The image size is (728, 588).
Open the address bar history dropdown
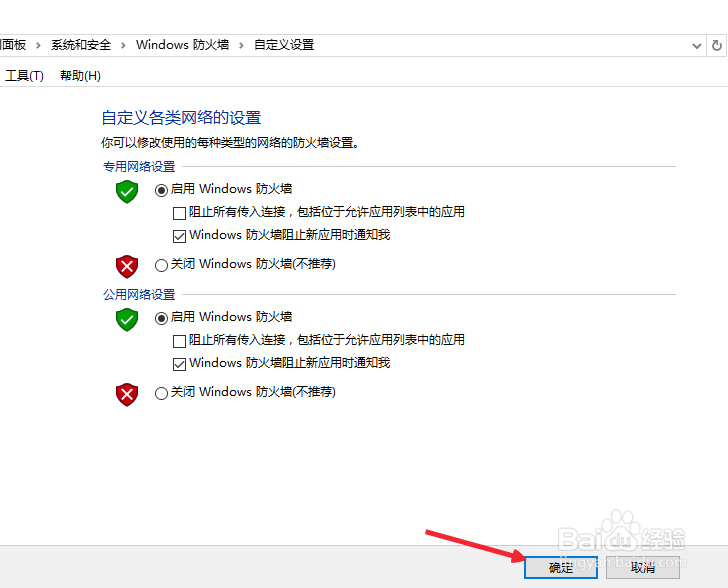[696, 46]
